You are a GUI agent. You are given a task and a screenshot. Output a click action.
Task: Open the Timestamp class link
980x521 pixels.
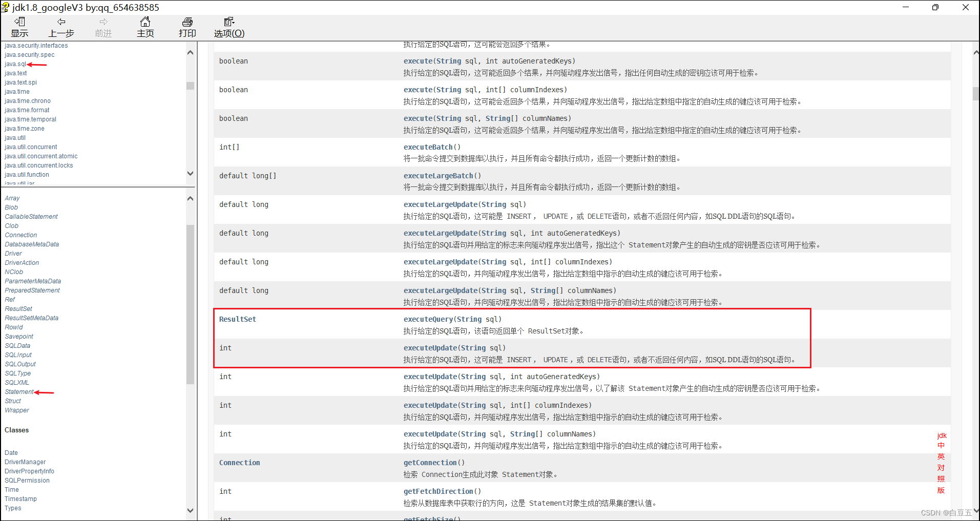click(x=20, y=499)
